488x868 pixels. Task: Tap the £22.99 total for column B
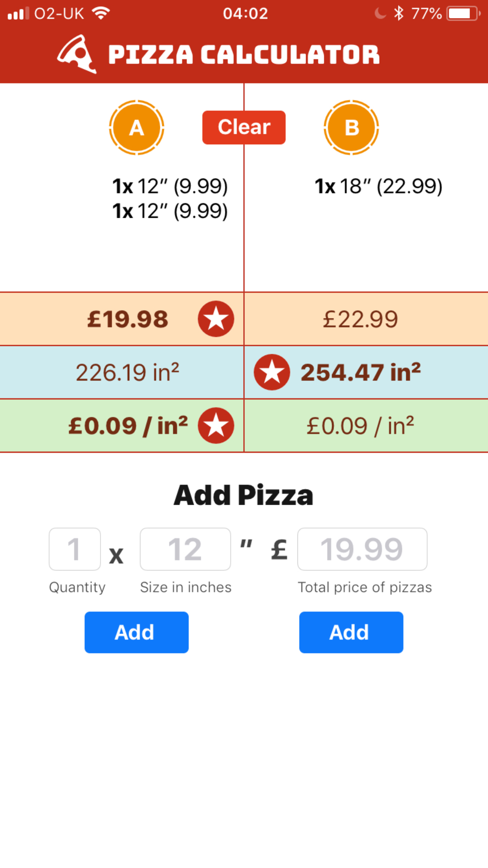click(x=360, y=319)
